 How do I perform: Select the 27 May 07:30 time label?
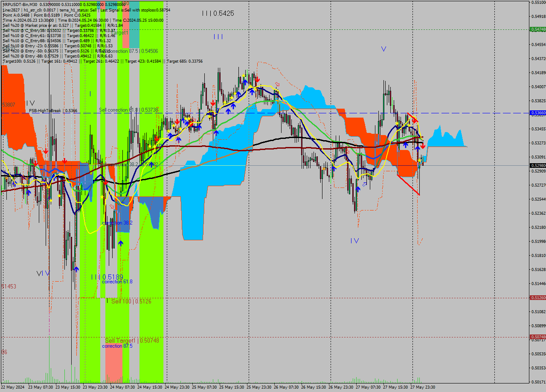coord(368,387)
